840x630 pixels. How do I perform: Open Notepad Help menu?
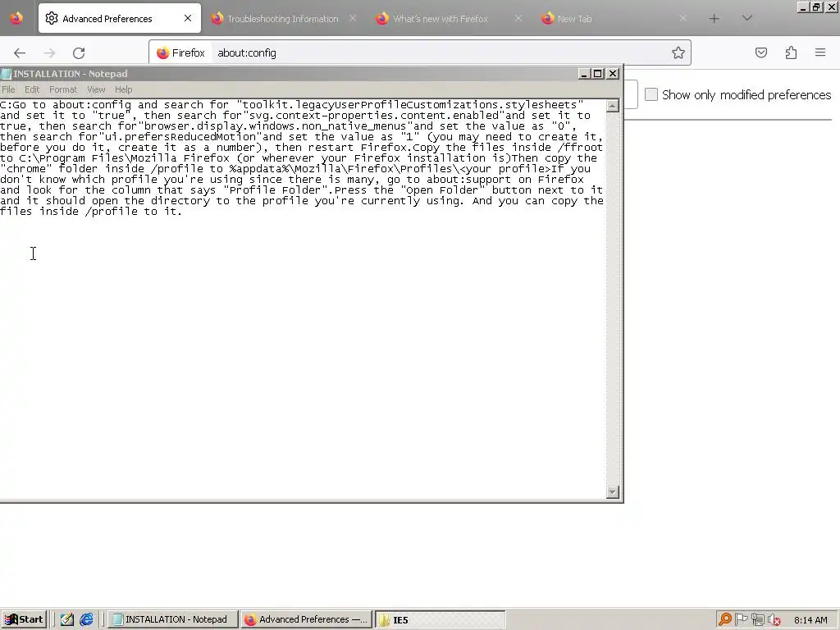pyautogui.click(x=123, y=89)
